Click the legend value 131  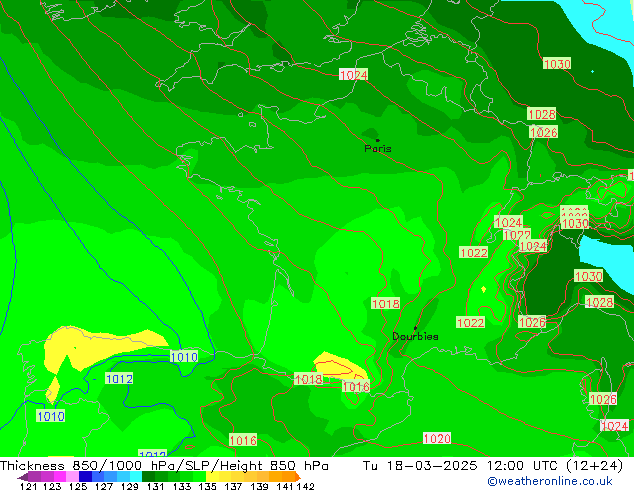tap(156, 486)
